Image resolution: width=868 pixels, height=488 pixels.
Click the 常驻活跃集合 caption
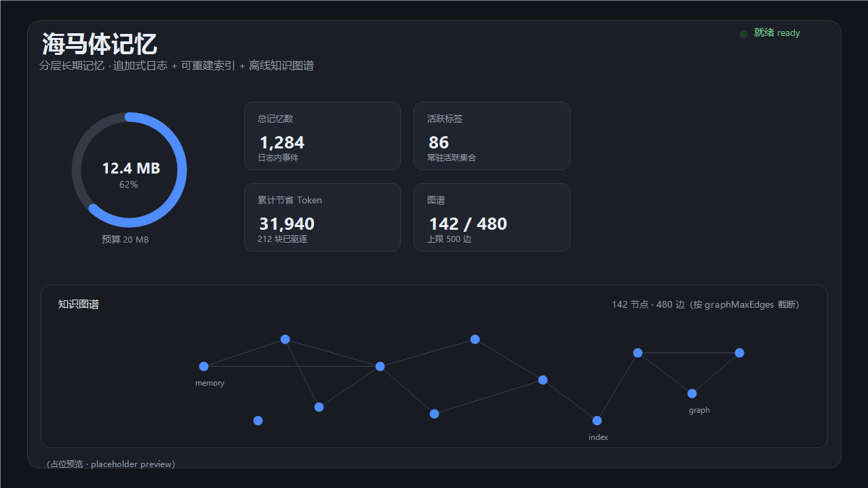click(452, 157)
